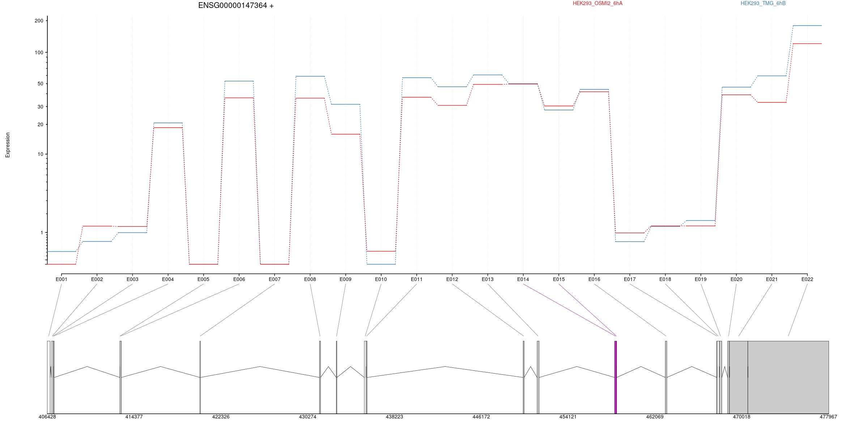This screenshot has width=868, height=434.
Task: Click the 50 tick on expression axis
Action: 40,84
